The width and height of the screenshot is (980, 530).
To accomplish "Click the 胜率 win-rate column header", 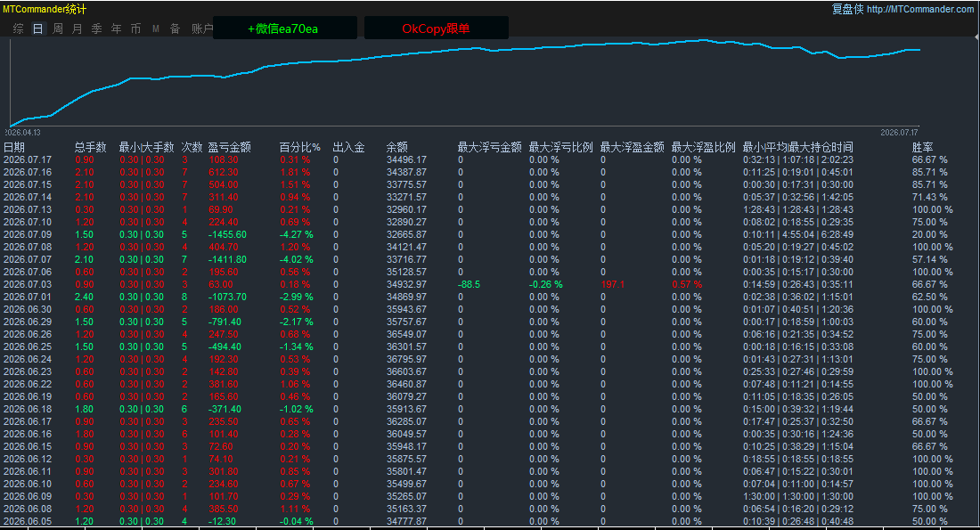I will coord(922,148).
